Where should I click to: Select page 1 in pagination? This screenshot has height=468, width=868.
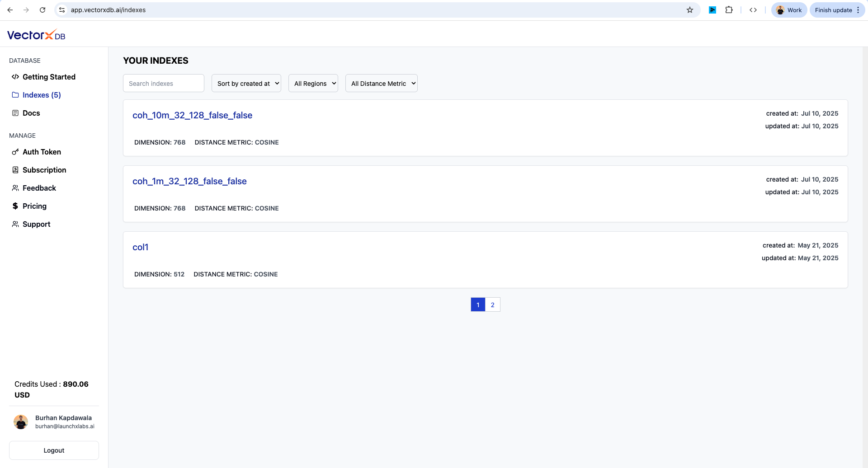478,304
